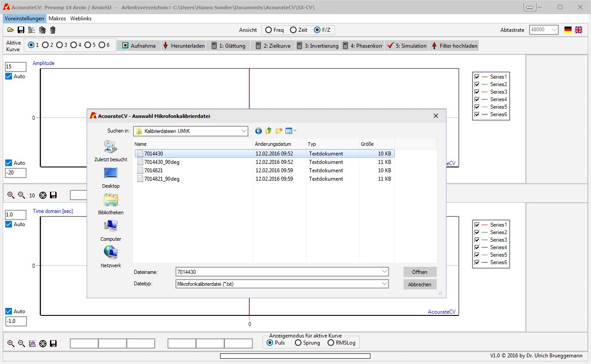Go up one folder level in dialog
Image resolution: width=591 pixels, height=364 pixels.
[268, 131]
